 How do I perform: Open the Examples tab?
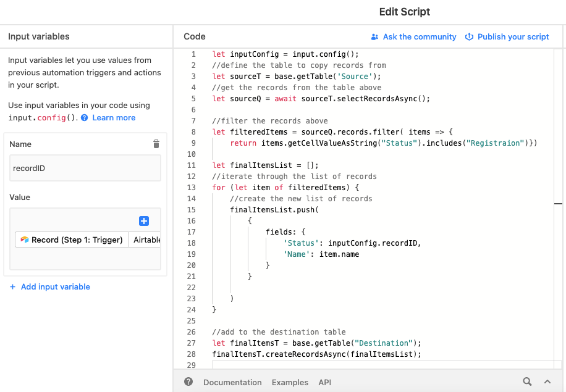pyautogui.click(x=290, y=382)
